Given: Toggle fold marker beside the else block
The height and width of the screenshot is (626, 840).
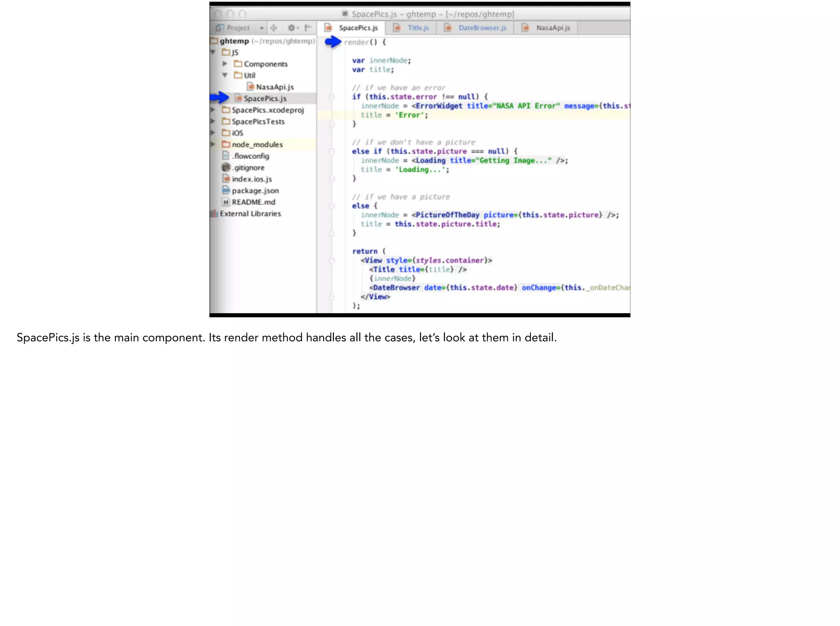Looking at the screenshot, I should [332, 206].
